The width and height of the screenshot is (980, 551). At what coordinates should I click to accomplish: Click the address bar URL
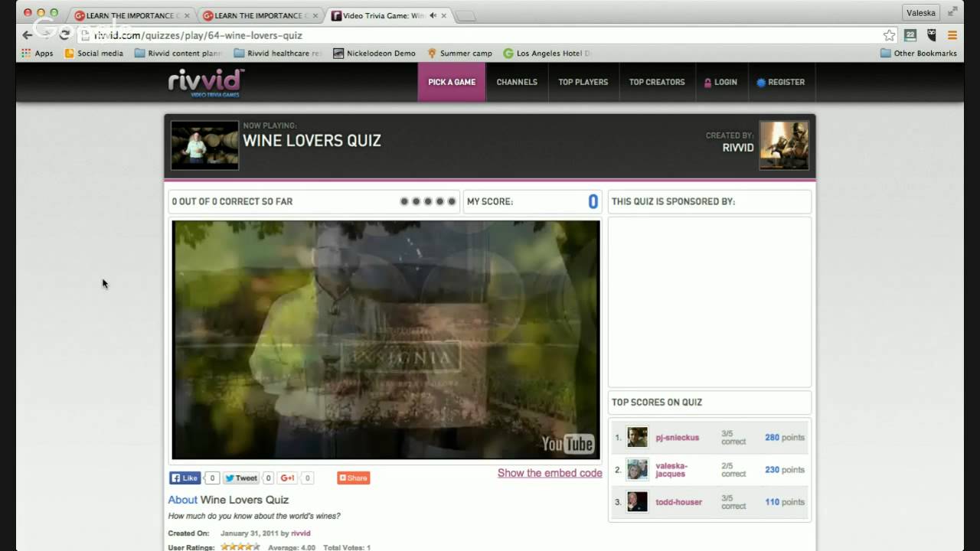198,35
